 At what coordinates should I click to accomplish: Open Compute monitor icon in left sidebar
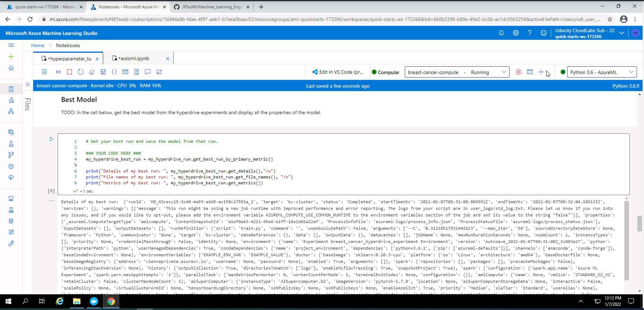point(11,199)
